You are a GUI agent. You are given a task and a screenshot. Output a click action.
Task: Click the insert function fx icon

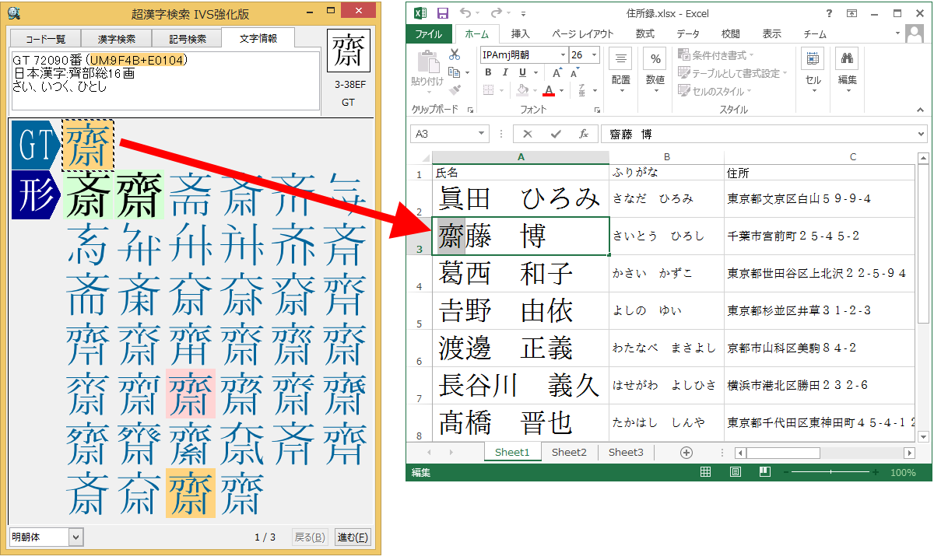point(584,134)
